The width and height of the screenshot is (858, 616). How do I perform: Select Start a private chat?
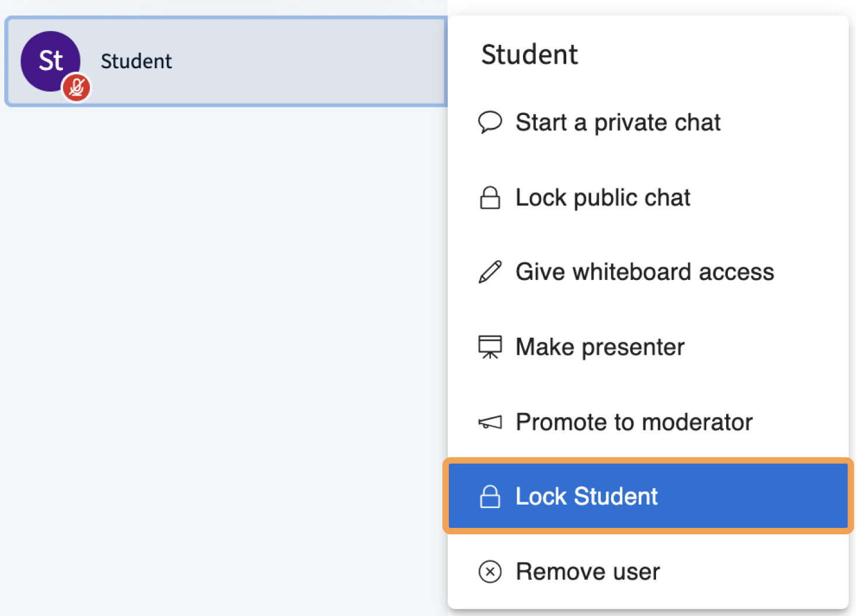(x=618, y=123)
